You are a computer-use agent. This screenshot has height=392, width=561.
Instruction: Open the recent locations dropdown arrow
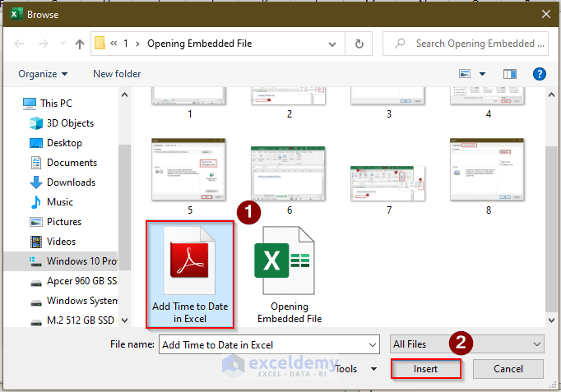tap(63, 44)
